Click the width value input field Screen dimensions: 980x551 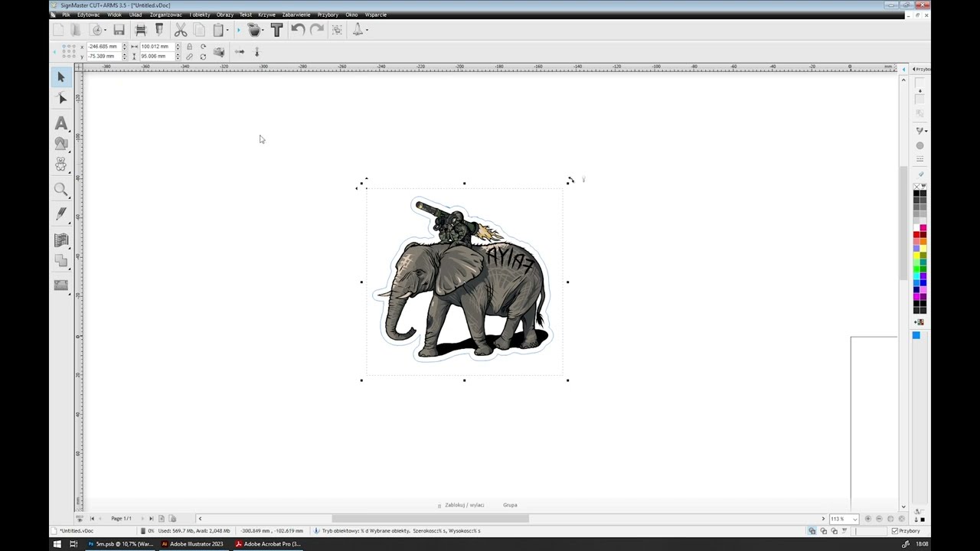tap(157, 47)
